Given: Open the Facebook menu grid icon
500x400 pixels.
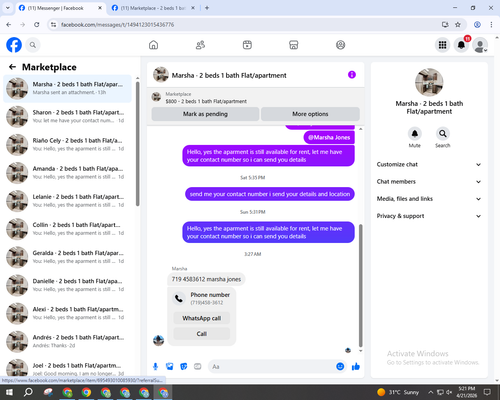Looking at the screenshot, I should pos(442,45).
